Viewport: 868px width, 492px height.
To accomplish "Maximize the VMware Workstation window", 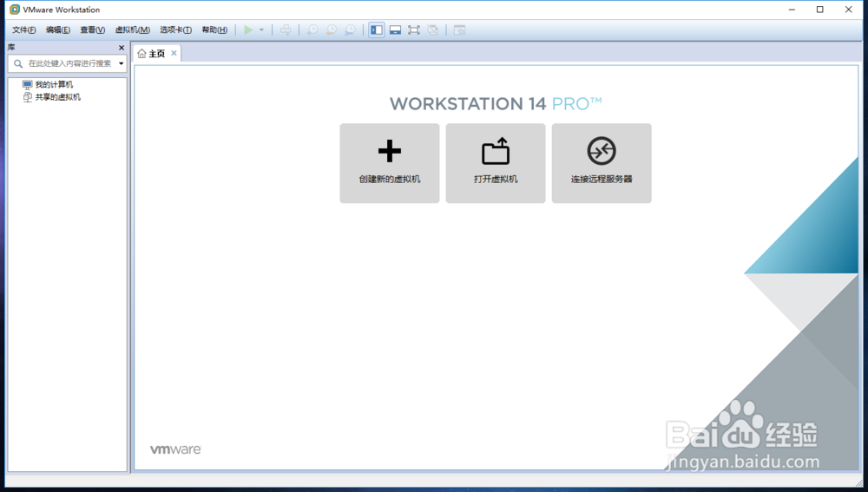I will 820,10.
